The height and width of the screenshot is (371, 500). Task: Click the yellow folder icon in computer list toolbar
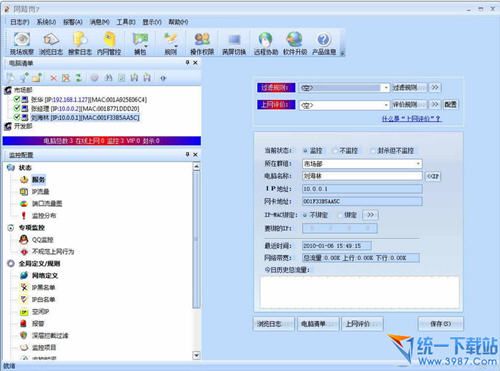37,78
